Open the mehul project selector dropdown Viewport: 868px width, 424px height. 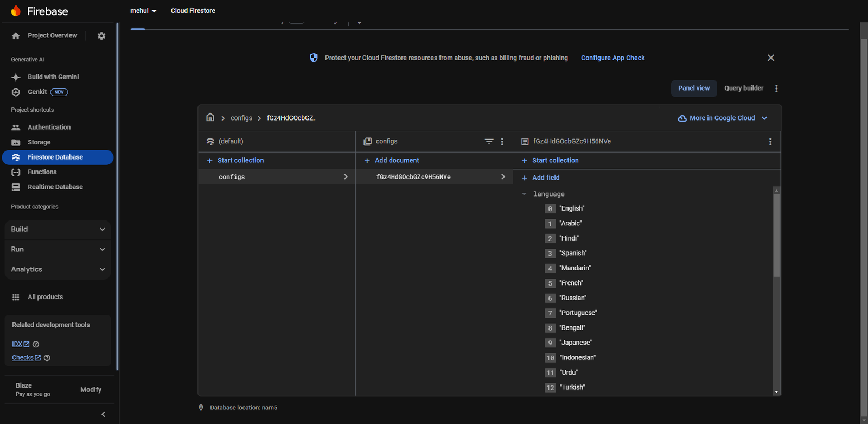143,11
